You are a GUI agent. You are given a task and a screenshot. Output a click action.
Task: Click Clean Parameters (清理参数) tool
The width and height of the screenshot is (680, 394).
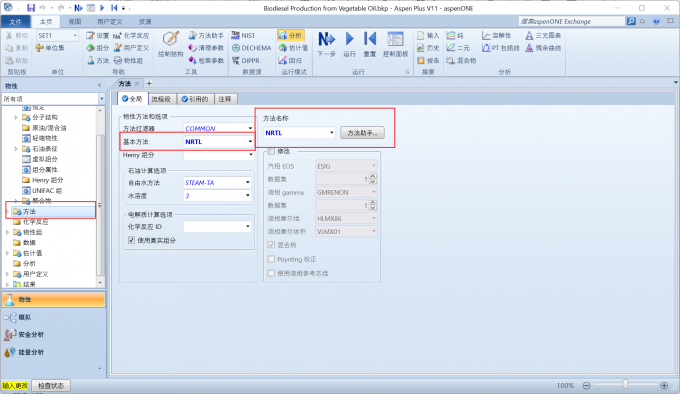206,48
